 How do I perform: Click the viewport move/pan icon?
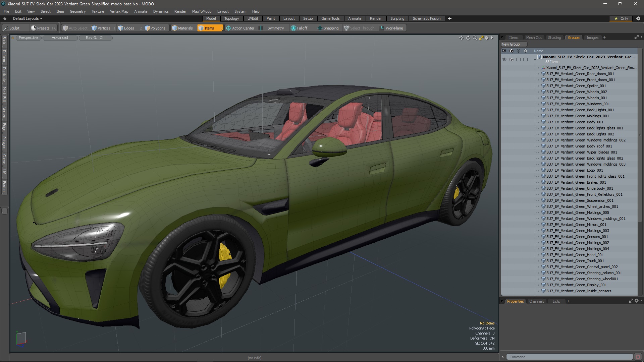462,38
